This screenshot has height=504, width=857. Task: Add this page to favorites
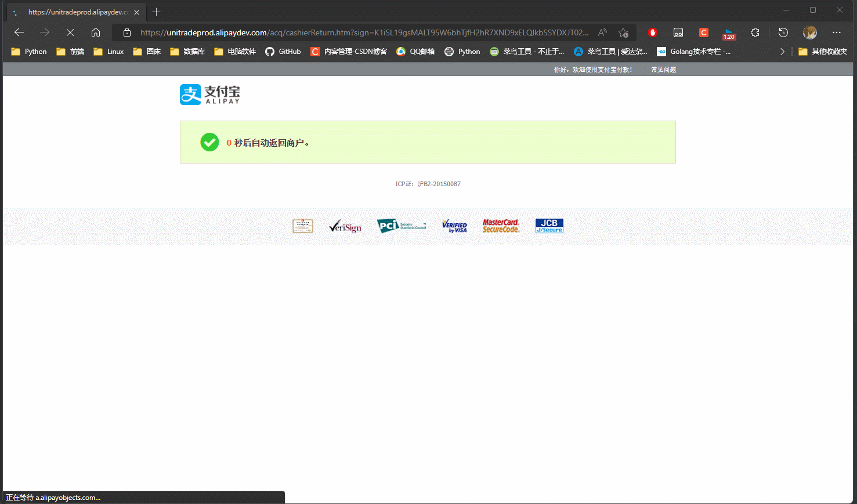pyautogui.click(x=624, y=32)
